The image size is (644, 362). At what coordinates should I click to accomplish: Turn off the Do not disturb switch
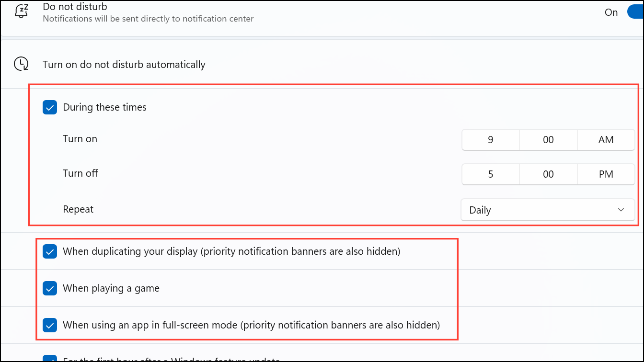(x=635, y=12)
